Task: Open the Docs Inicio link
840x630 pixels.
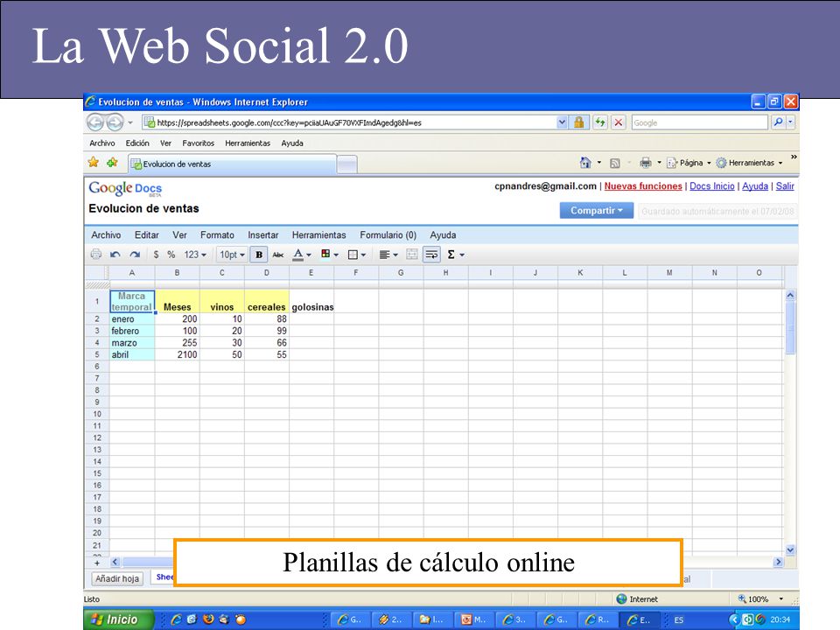Action: pyautogui.click(x=712, y=185)
